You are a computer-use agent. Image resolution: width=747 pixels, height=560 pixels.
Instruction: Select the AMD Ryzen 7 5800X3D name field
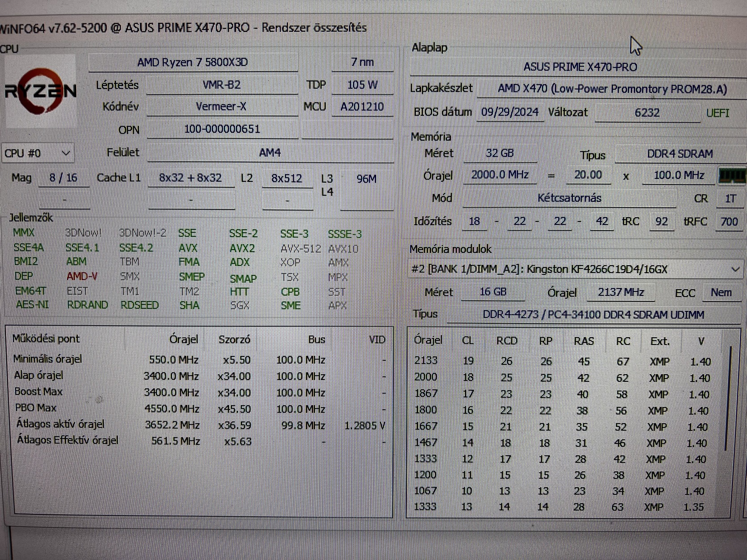point(193,62)
